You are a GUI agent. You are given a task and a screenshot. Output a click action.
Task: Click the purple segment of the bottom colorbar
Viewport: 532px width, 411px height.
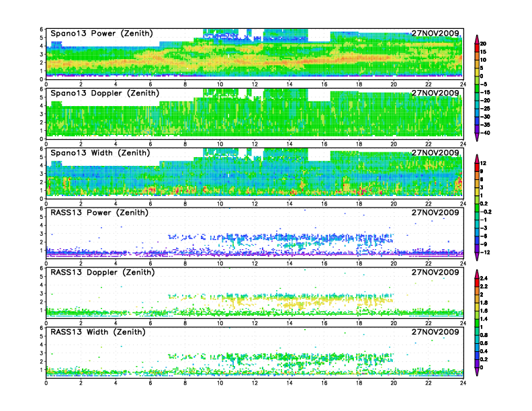(477, 363)
